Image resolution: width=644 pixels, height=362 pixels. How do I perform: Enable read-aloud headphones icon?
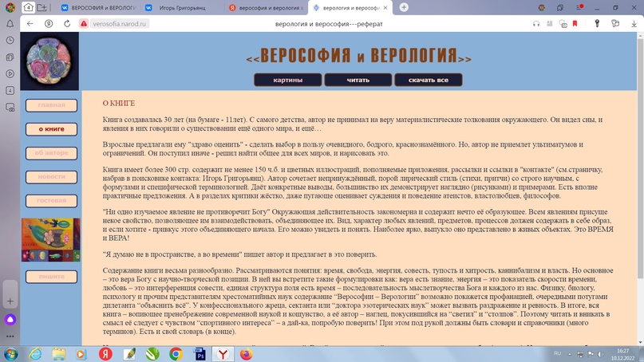pos(536,24)
